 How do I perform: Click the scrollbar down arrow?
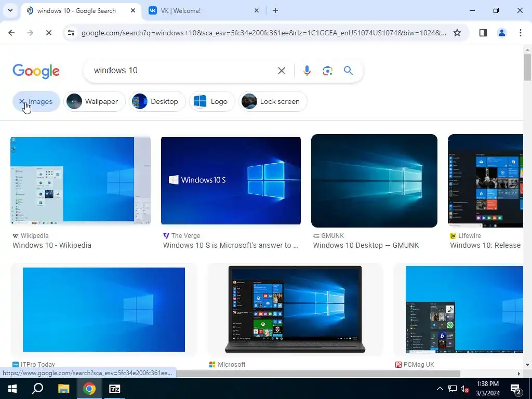pos(527,365)
